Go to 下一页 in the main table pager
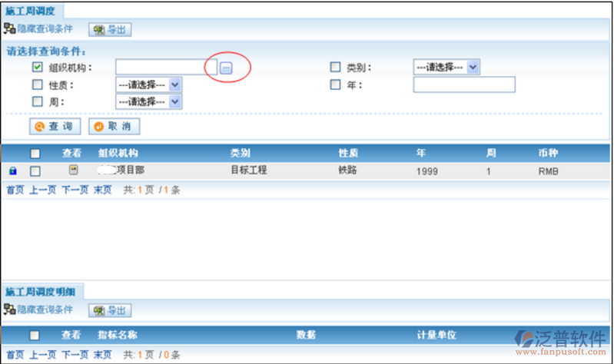Viewport: 614px width, 364px height. 75,190
